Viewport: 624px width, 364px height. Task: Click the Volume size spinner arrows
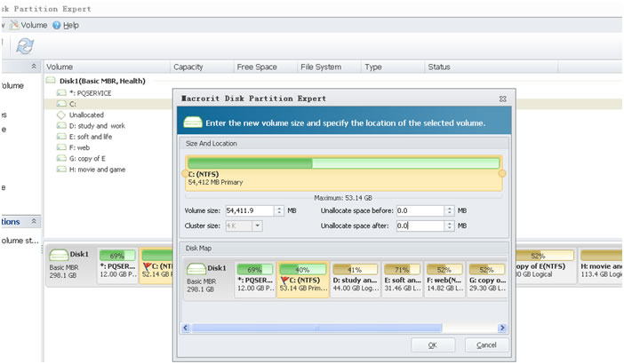point(279,210)
